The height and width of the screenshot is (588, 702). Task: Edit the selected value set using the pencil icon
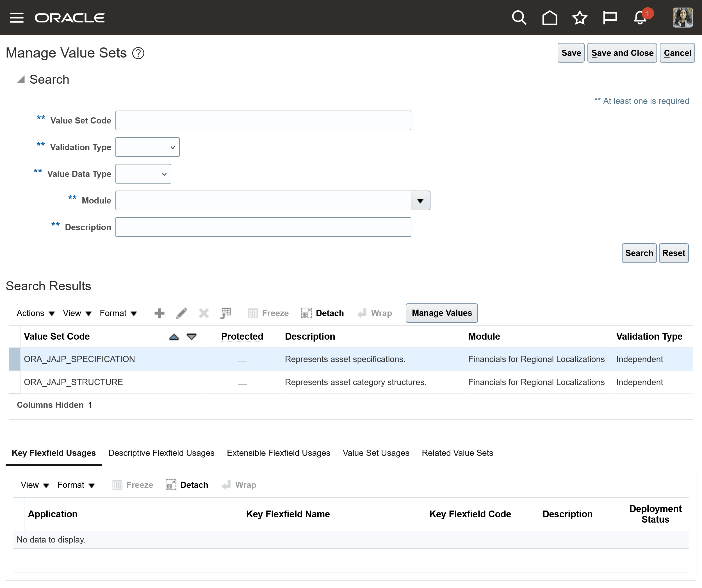181,313
